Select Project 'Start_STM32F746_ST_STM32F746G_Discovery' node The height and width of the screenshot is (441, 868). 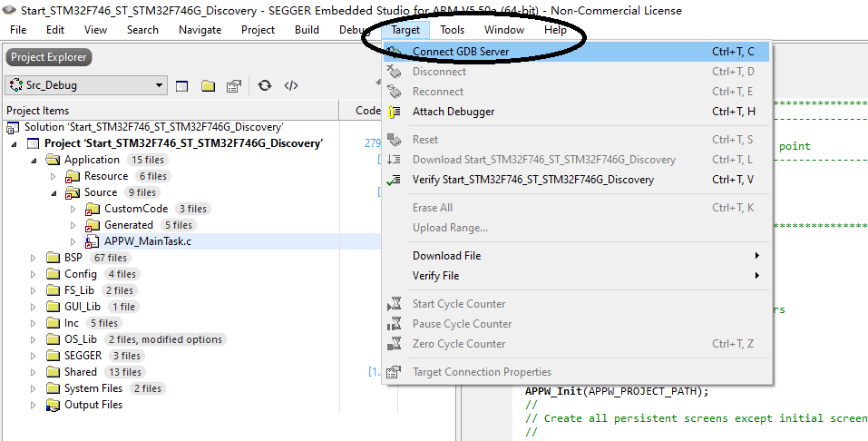[x=184, y=143]
